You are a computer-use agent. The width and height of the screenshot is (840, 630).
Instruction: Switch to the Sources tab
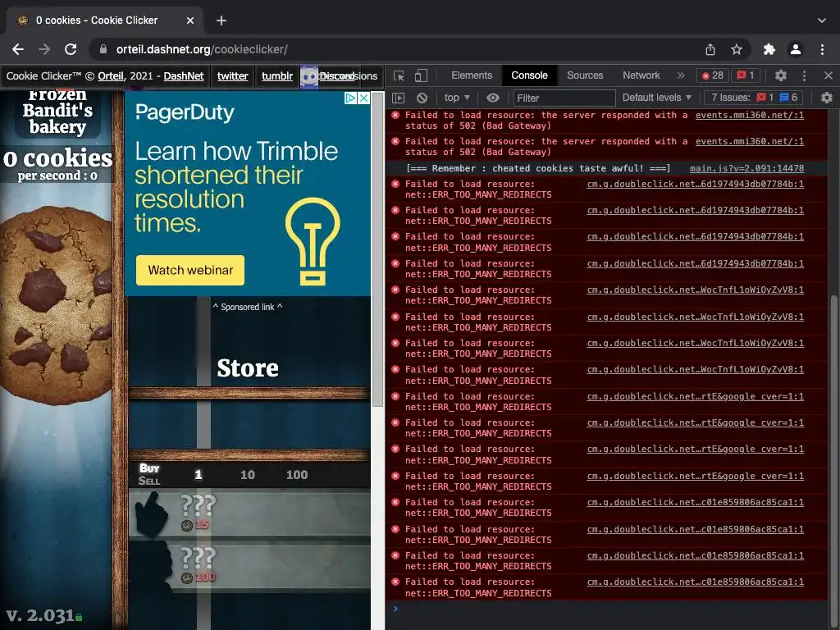585,75
